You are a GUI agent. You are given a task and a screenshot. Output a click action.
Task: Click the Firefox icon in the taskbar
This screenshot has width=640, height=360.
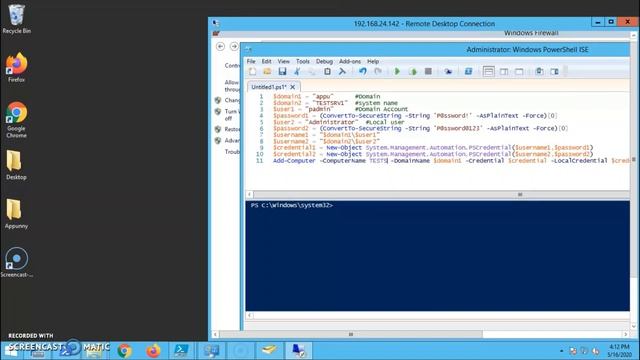(153, 351)
